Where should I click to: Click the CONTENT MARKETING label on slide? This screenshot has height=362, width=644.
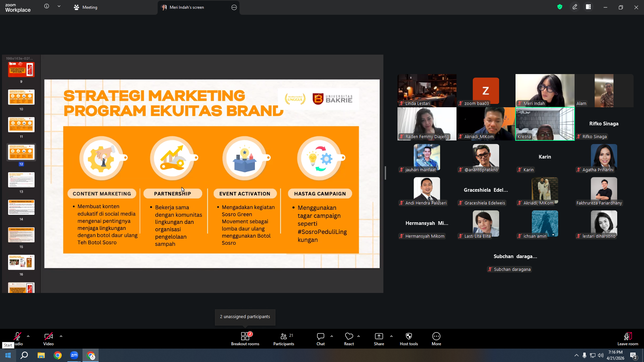click(102, 194)
